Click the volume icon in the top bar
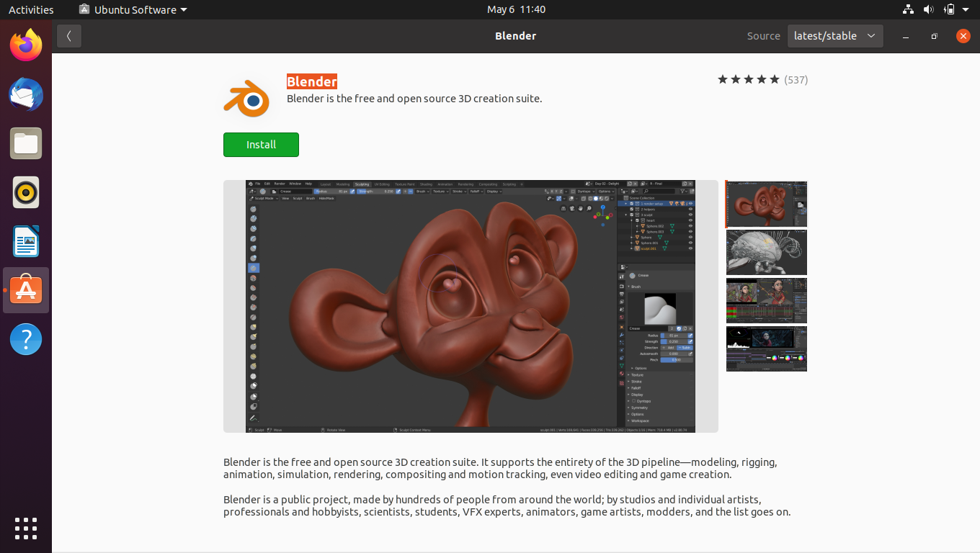Screen dimensions: 980x553 [929, 9]
